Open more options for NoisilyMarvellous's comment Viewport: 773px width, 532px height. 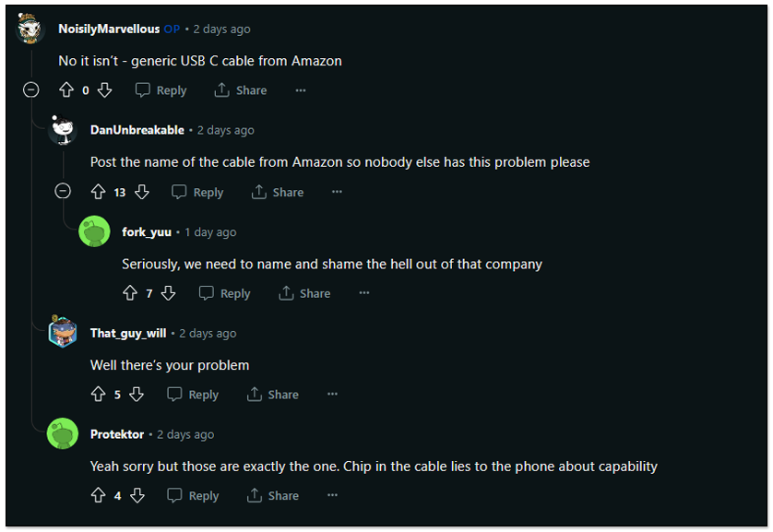tap(301, 90)
